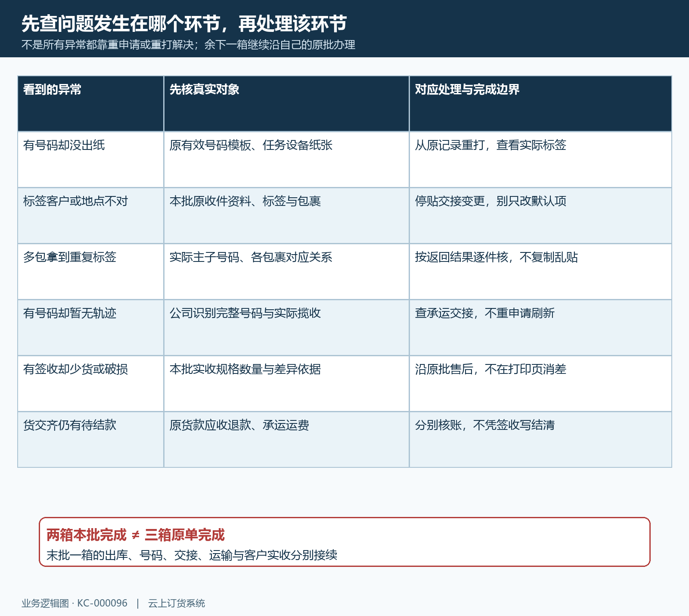689x616 pixels.
Task: Select the cell 有号码却没出纸
Action: [x=91, y=159]
